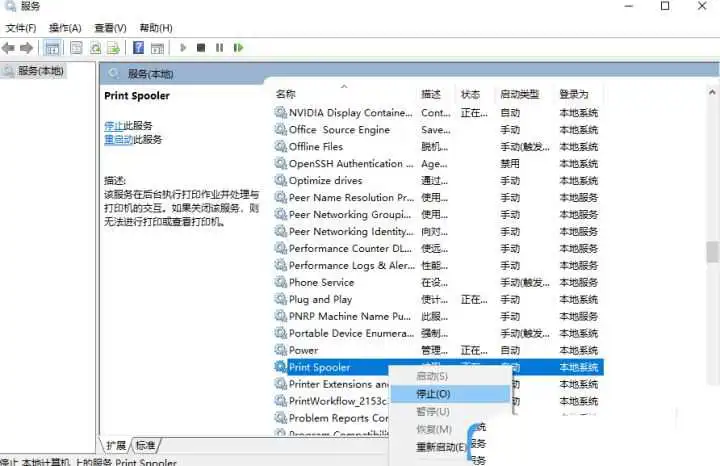Choose 重新启动(E) in the context menu
The height and width of the screenshot is (466, 720).
tap(441, 447)
